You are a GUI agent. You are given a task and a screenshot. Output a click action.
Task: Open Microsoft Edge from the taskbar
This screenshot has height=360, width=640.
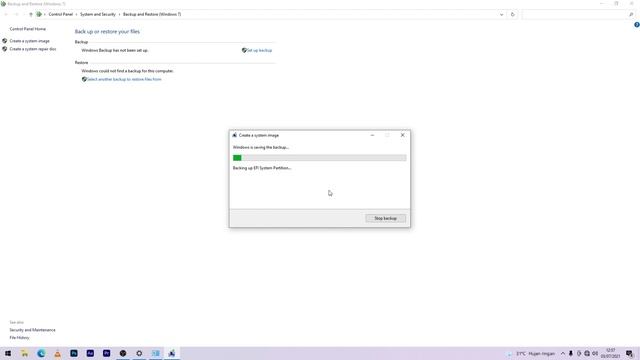tap(41, 353)
